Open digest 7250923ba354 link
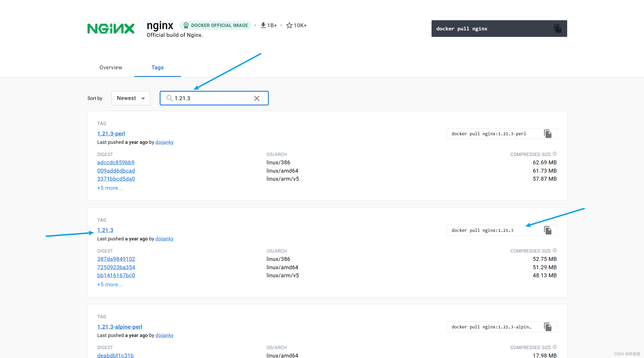 pyautogui.click(x=116, y=267)
